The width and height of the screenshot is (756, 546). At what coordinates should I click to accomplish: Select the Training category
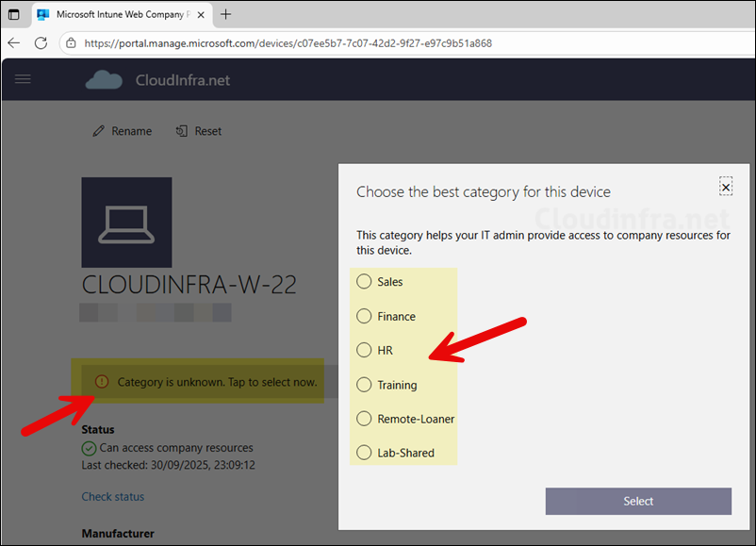(x=364, y=385)
